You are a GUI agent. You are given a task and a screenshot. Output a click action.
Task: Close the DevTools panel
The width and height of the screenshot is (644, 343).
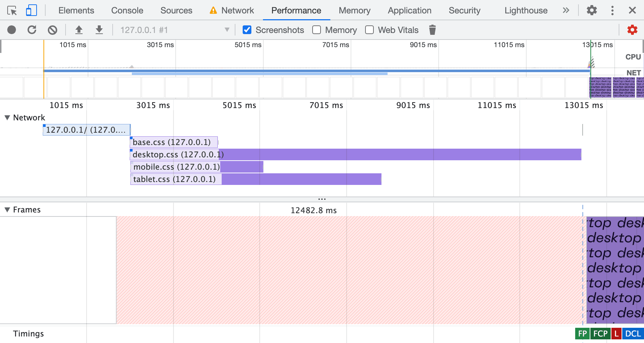[x=632, y=10]
